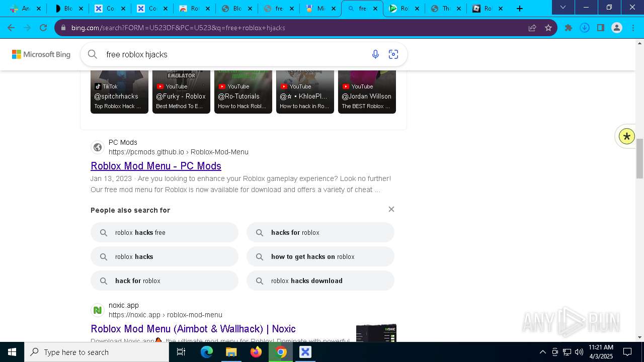Screen dimensions: 644x362
Task: Switch to Chrome in the taskbar
Action: pos(281,352)
